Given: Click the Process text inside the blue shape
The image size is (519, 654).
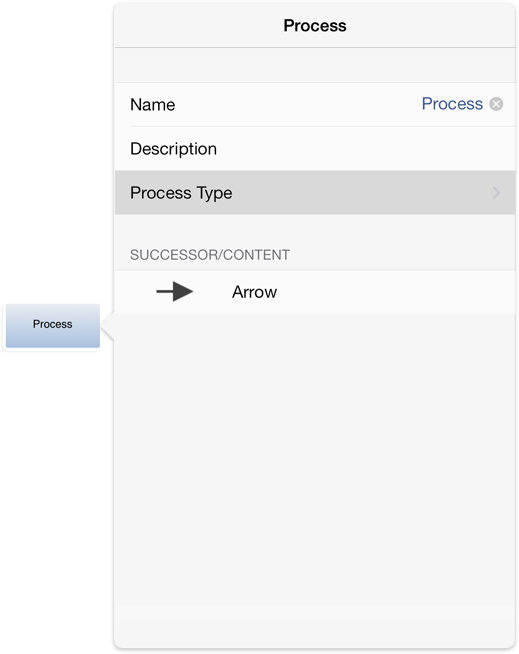Looking at the screenshot, I should pos(53,324).
